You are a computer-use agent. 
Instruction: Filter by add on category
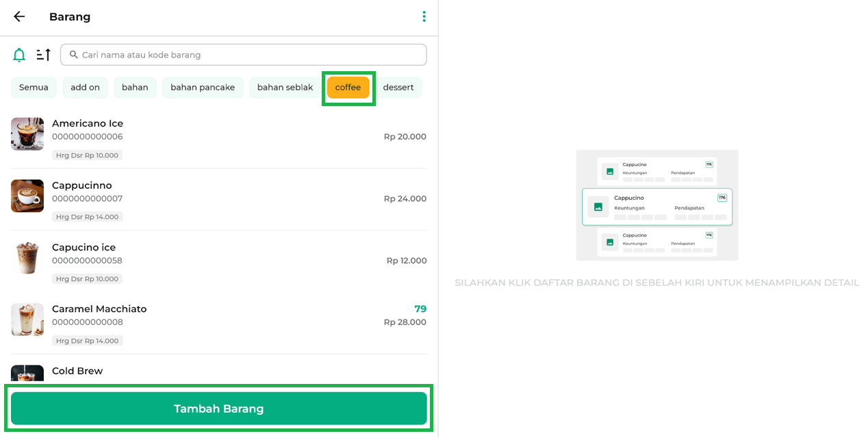click(x=85, y=88)
